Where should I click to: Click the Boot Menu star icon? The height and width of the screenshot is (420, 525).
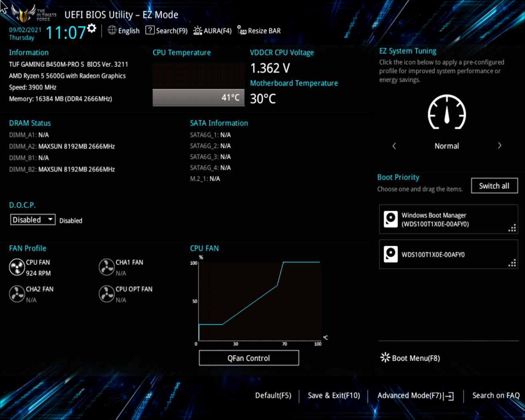pos(385,357)
